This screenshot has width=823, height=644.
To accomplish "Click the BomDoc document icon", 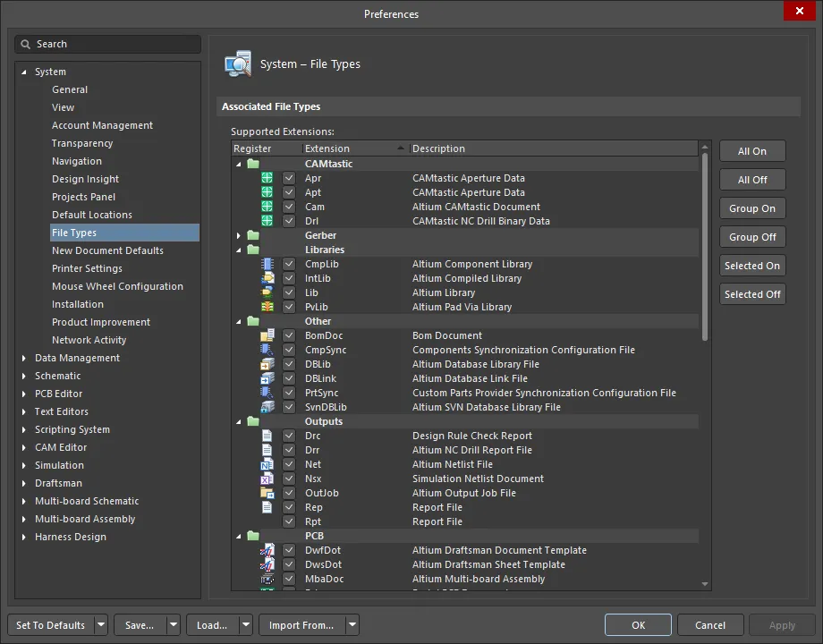I will (x=267, y=335).
